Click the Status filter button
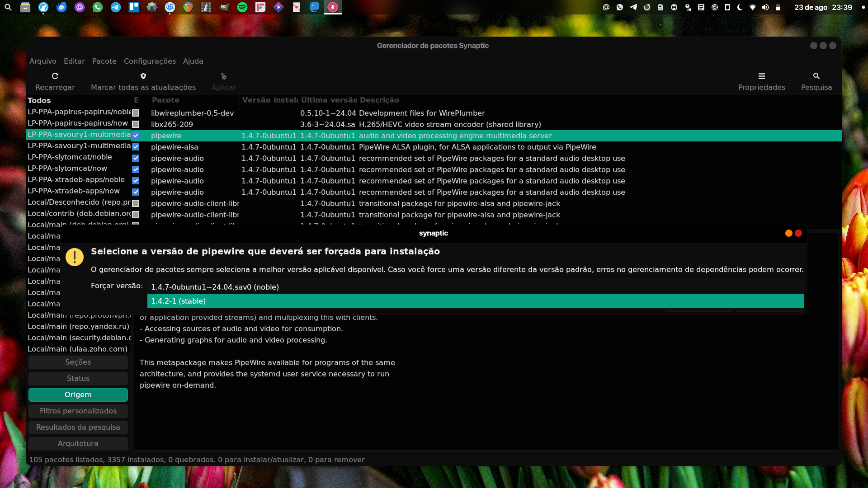Image resolution: width=868 pixels, height=488 pixels. coord(78,378)
